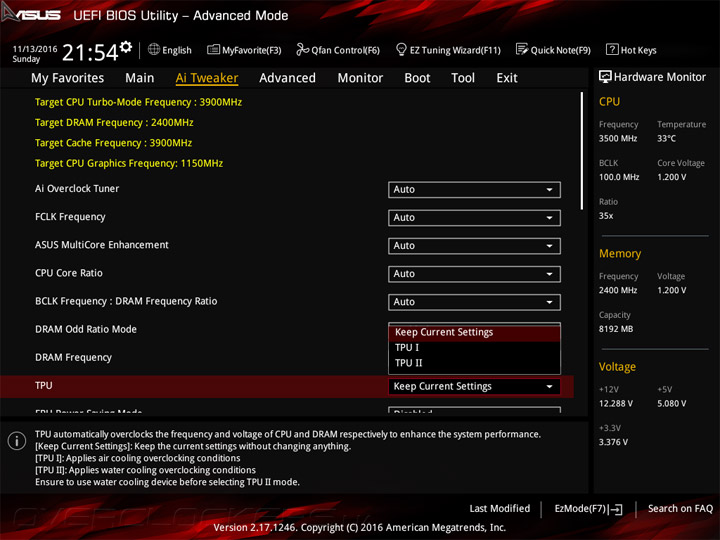The height and width of the screenshot is (540, 720).
Task: Open the CPU Core Ratio dropdown
Action: pos(474,274)
